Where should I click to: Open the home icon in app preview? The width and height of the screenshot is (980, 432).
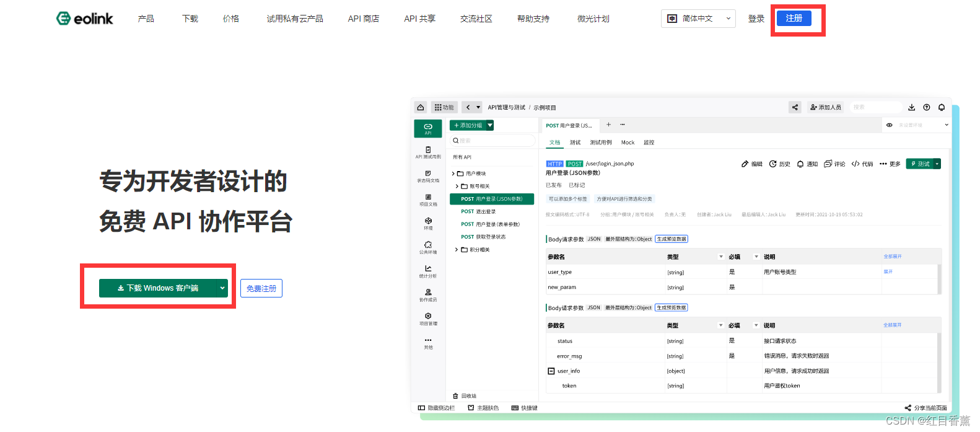click(x=421, y=107)
